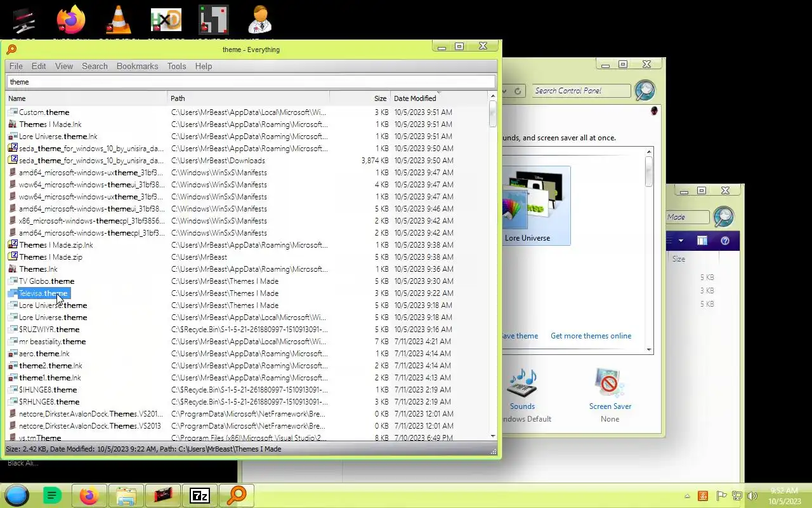
Task: Open the green notes app in taskbar
Action: click(x=52, y=495)
